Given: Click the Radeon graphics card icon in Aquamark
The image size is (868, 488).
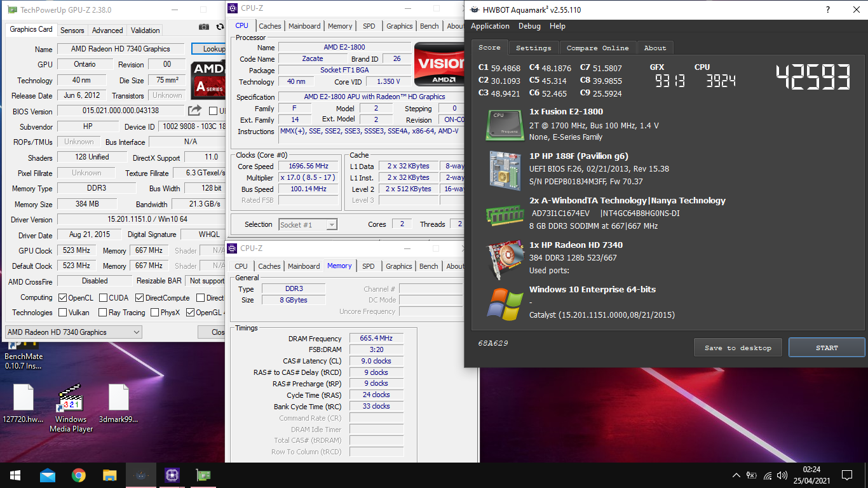Looking at the screenshot, I should [505, 258].
